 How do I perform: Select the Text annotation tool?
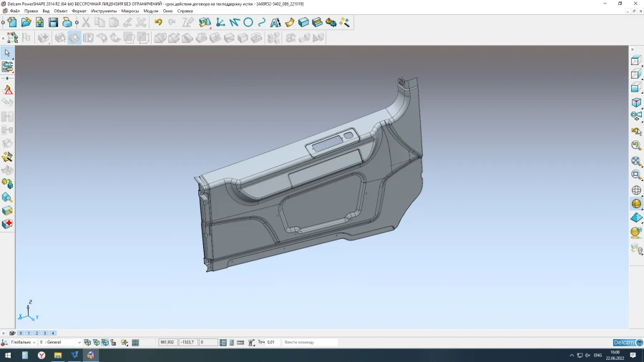coord(275,22)
